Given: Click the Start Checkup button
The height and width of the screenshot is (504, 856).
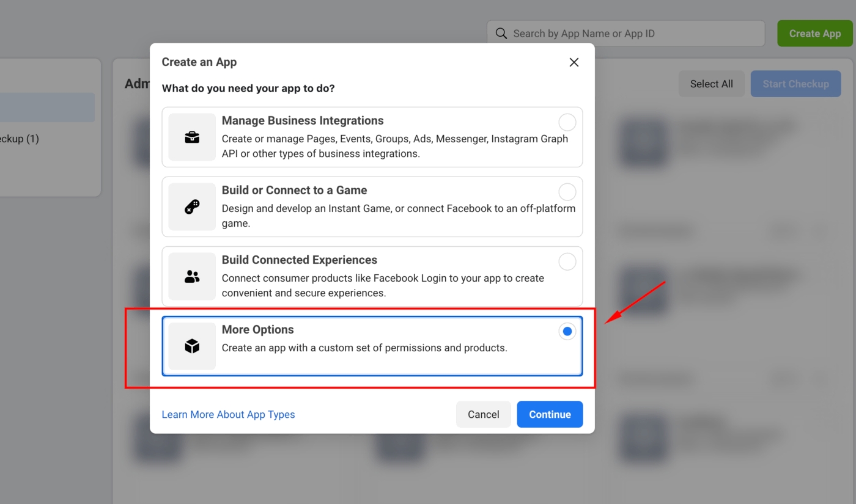Looking at the screenshot, I should click(x=795, y=84).
